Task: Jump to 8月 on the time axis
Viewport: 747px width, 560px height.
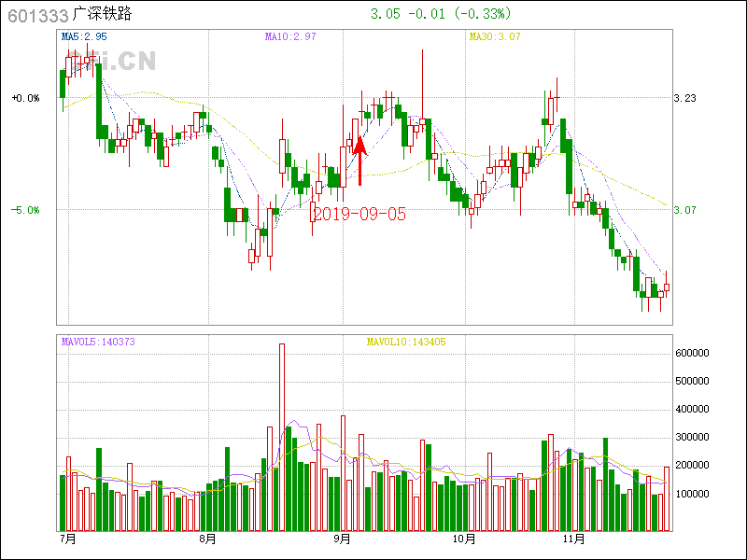Action: [207, 539]
